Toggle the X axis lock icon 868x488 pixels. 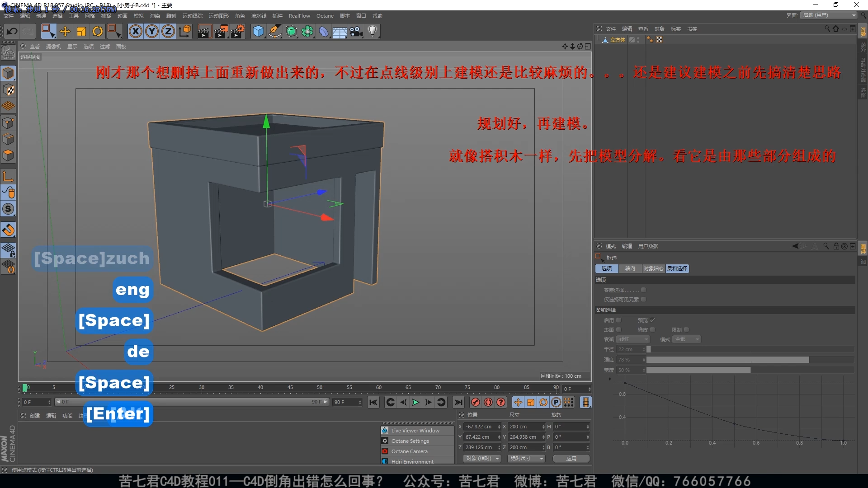click(136, 31)
